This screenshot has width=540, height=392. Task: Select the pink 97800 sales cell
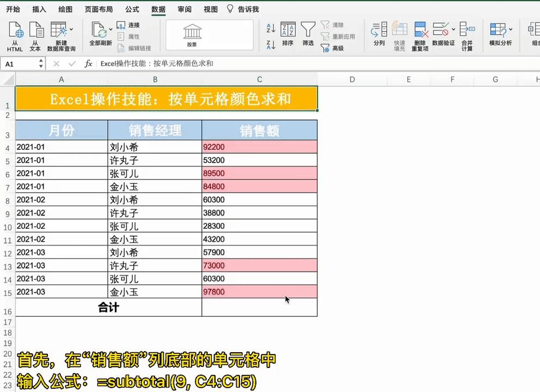[x=259, y=292]
